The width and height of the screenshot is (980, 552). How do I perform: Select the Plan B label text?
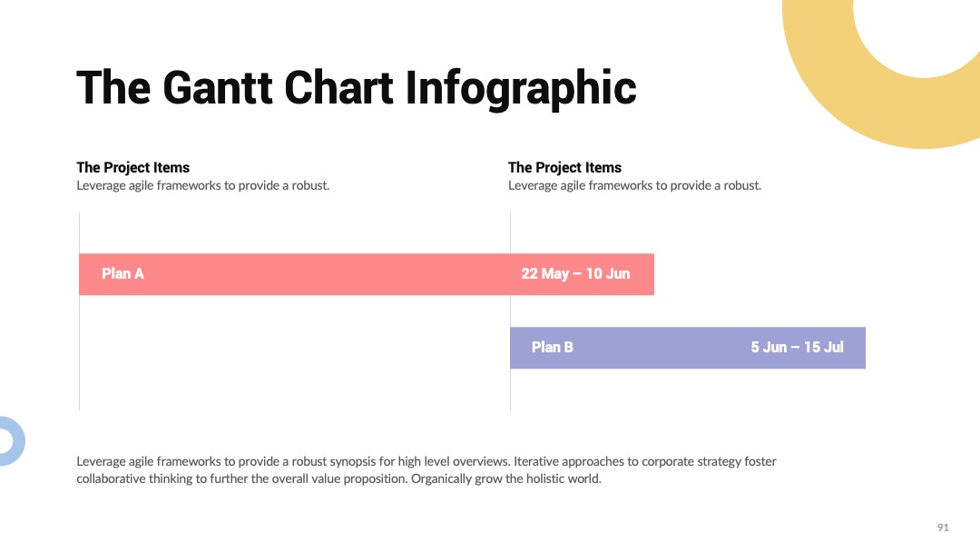pos(553,348)
